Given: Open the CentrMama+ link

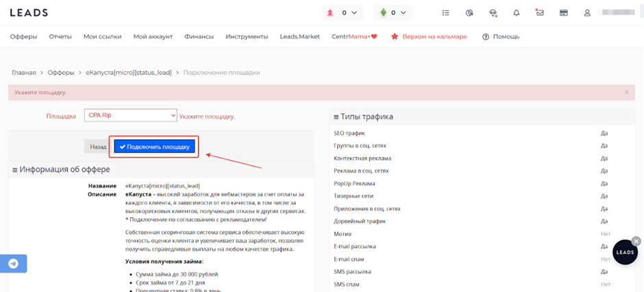Looking at the screenshot, I should pyautogui.click(x=354, y=36).
